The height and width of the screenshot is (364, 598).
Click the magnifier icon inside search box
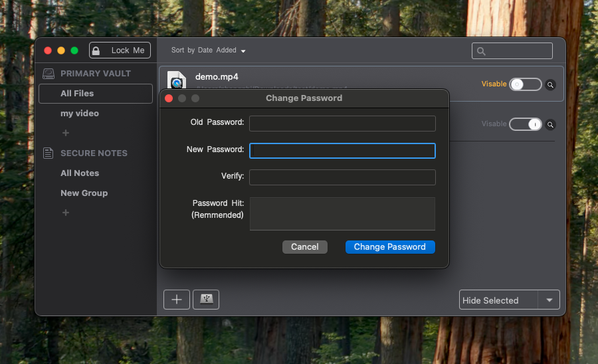(x=481, y=51)
